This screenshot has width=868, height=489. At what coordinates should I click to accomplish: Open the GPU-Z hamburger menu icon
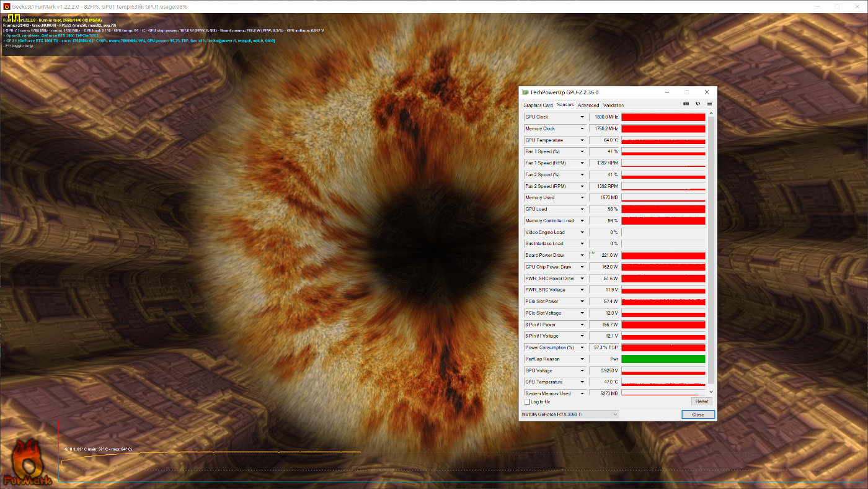pos(709,104)
